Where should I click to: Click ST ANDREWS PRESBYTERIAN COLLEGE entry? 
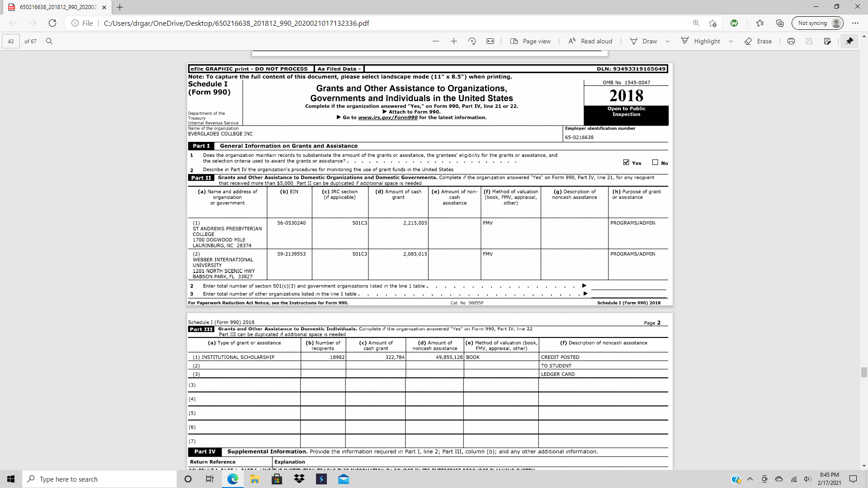(x=227, y=231)
